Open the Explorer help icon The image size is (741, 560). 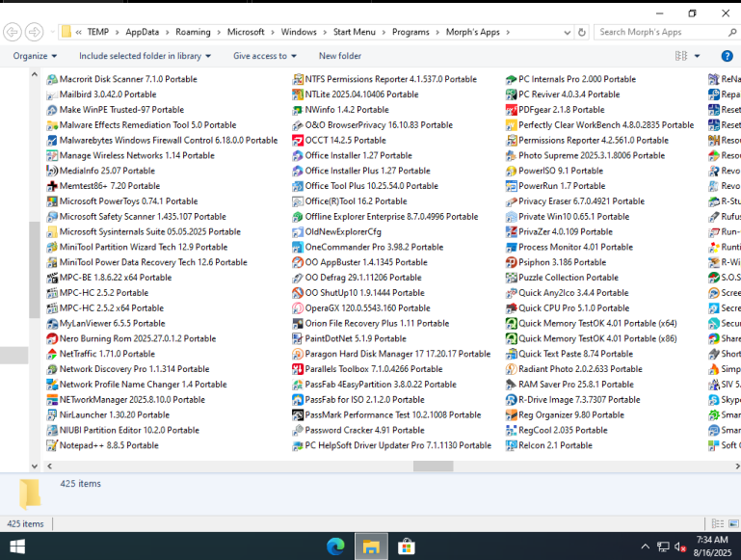727,56
